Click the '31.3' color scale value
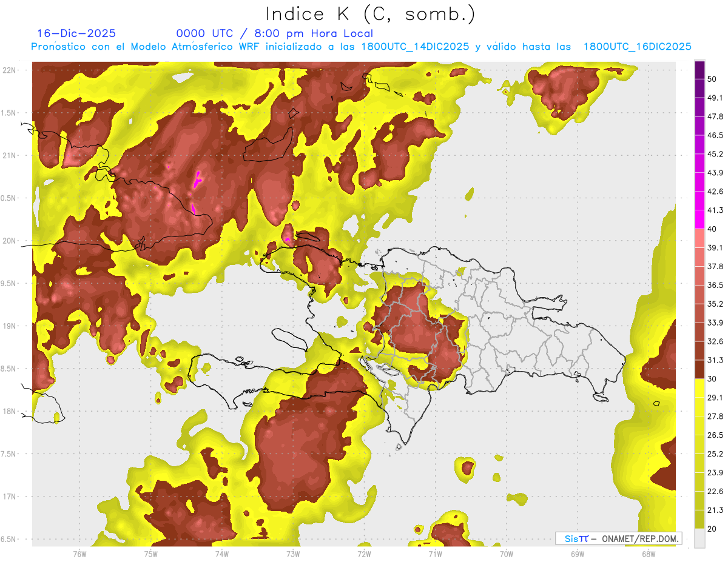 tap(715, 360)
